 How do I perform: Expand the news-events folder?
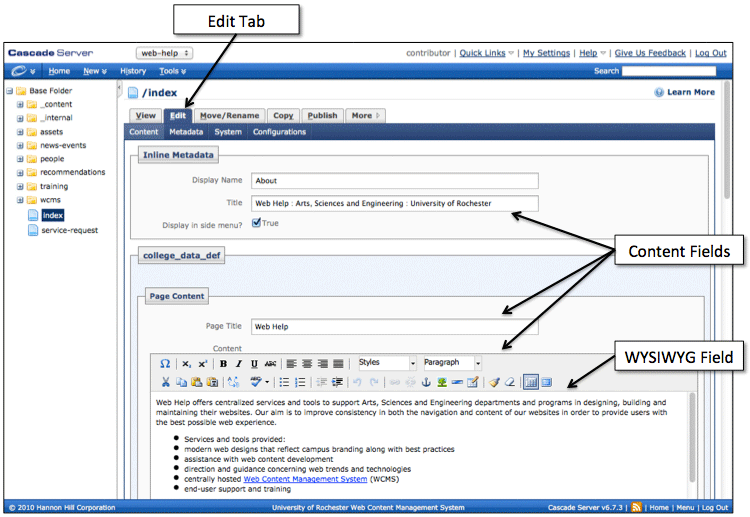pos(20,145)
